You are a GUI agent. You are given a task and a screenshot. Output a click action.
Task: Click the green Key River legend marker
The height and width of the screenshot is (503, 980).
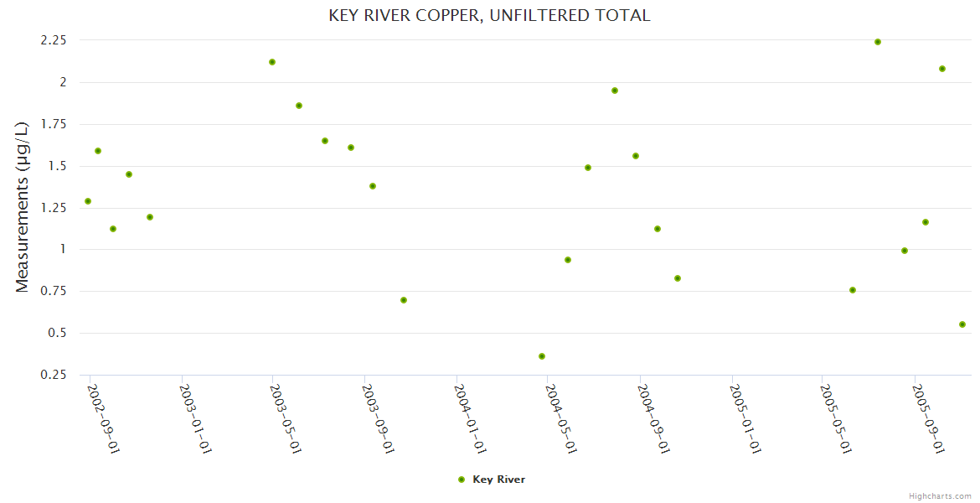tap(461, 480)
